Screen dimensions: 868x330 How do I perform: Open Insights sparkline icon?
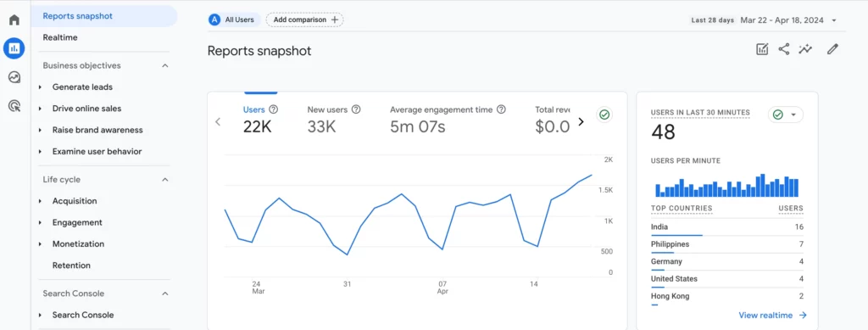point(805,49)
